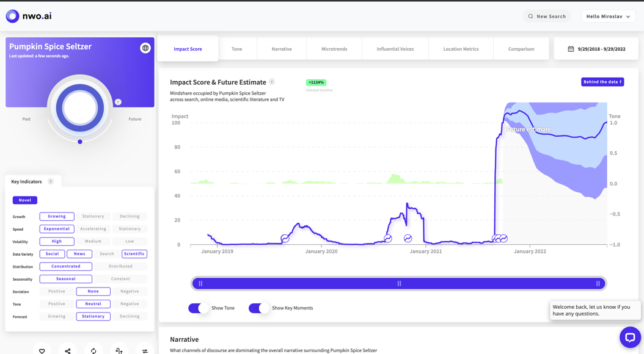Open the date range picker 9/29/2018 - 9/29/2022
The width and height of the screenshot is (644, 354).
[596, 49]
